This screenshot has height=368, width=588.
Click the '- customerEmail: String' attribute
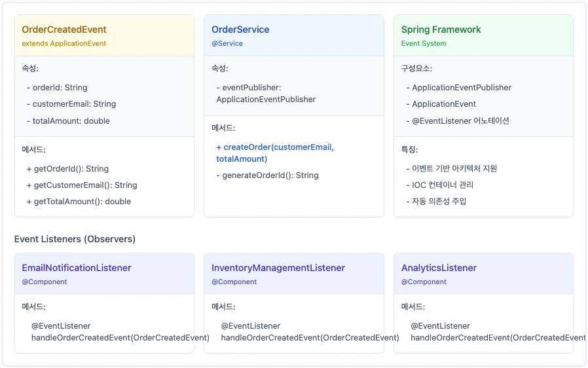pyautogui.click(x=71, y=104)
